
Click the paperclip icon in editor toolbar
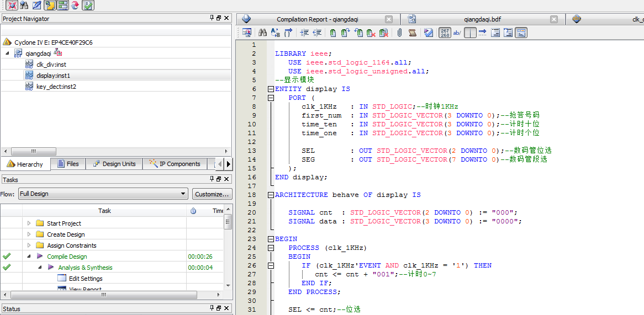coord(399,33)
